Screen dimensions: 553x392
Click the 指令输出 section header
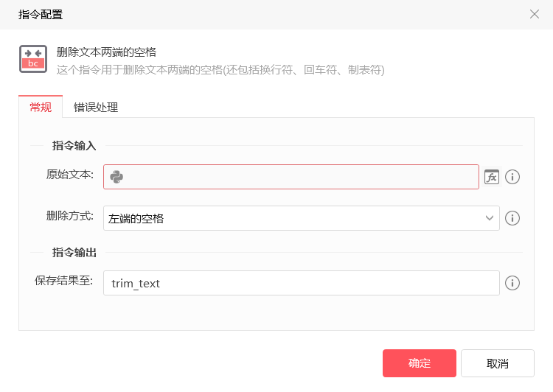(x=74, y=253)
